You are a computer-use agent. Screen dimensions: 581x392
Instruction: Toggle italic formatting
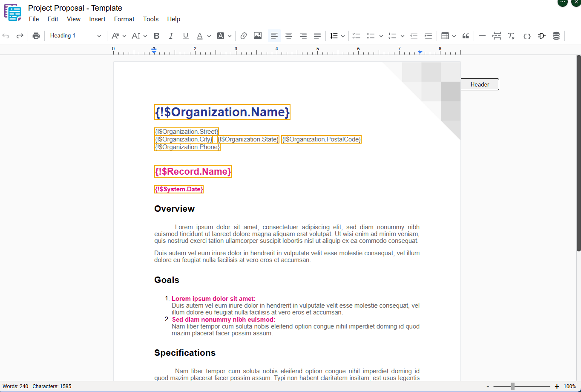(171, 36)
